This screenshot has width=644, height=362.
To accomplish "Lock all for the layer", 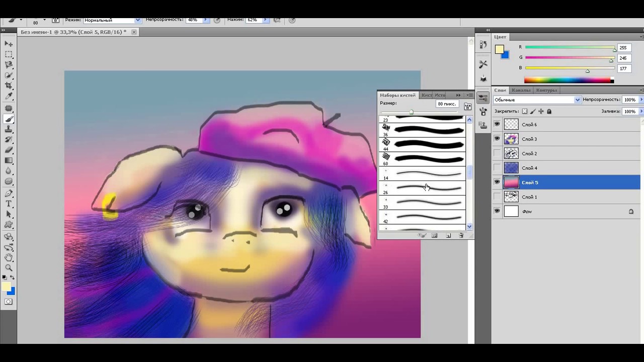I will coord(549,112).
